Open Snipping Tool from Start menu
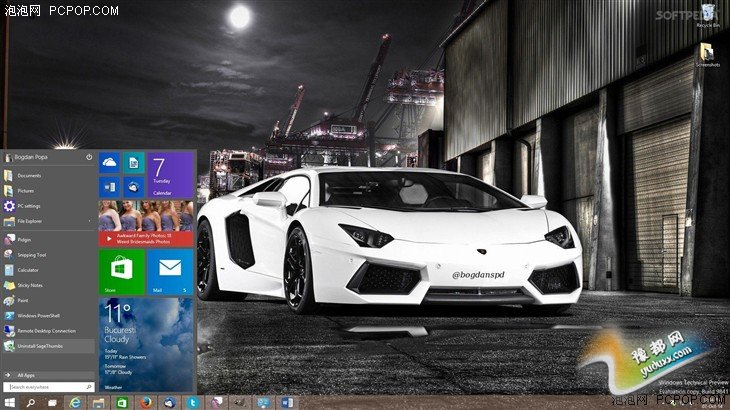730x410 pixels. tap(35, 255)
